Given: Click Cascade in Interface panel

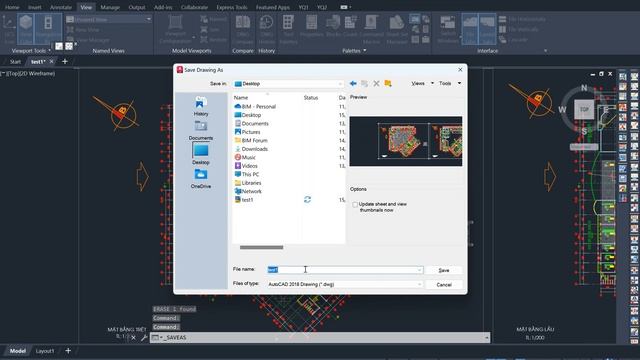Looking at the screenshot, I should pos(513,40).
